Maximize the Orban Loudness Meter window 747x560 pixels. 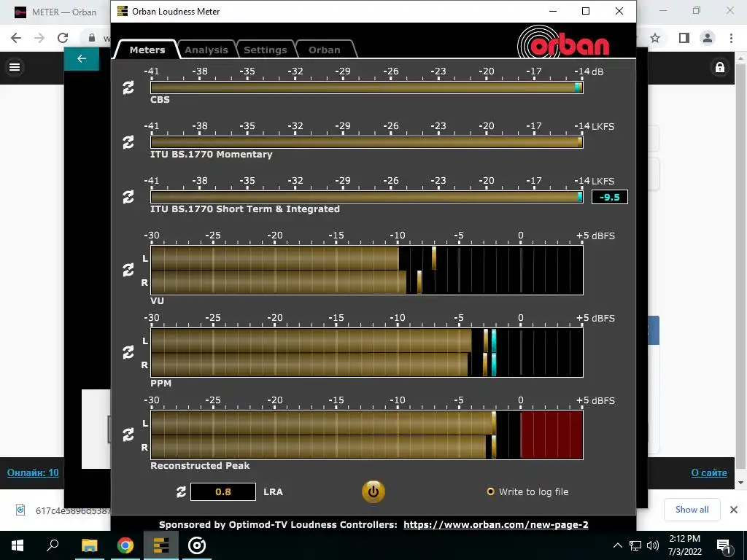tap(586, 11)
